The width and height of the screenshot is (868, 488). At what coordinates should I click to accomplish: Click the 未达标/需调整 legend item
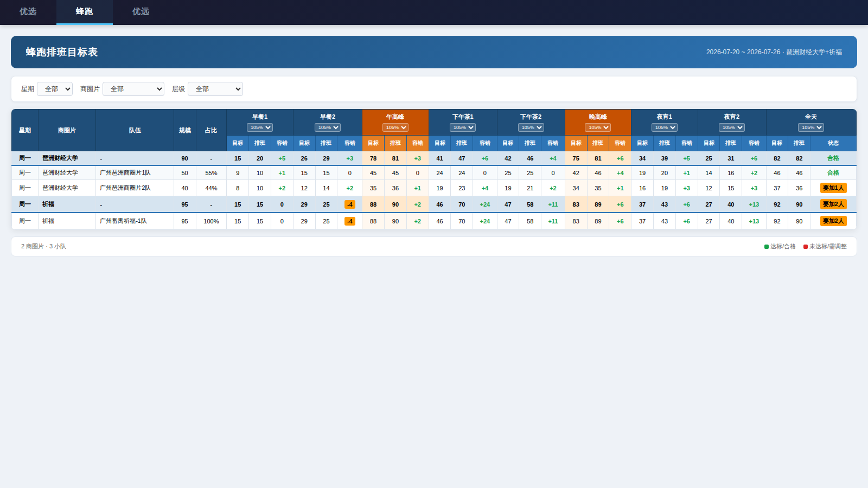(825, 246)
